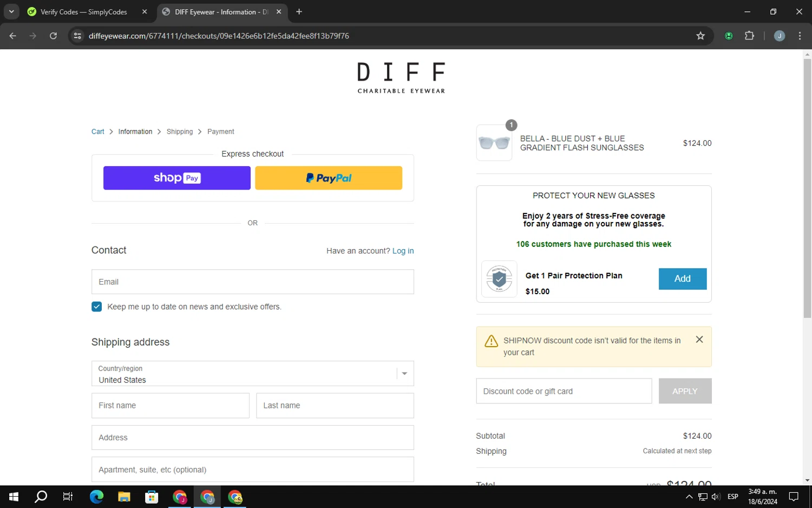Open the Chrome profile avatar
This screenshot has height=508, width=812.
[780, 36]
